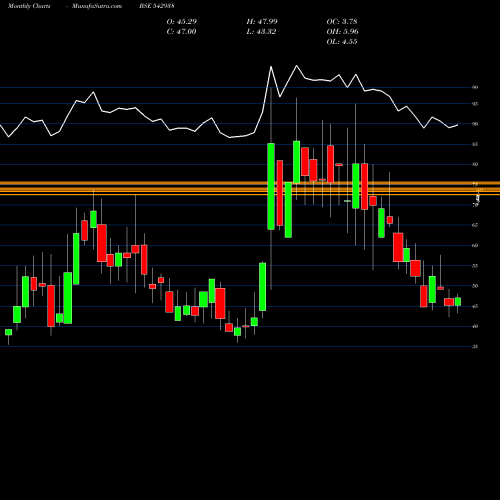Click the 35 price axis label
500x500 pixels.
pyautogui.click(x=475, y=347)
